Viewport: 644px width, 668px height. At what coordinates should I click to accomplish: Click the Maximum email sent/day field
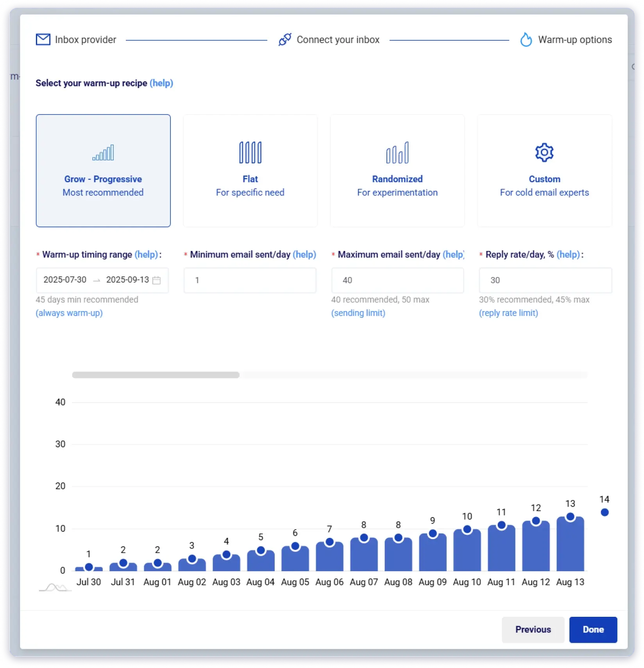(x=397, y=280)
